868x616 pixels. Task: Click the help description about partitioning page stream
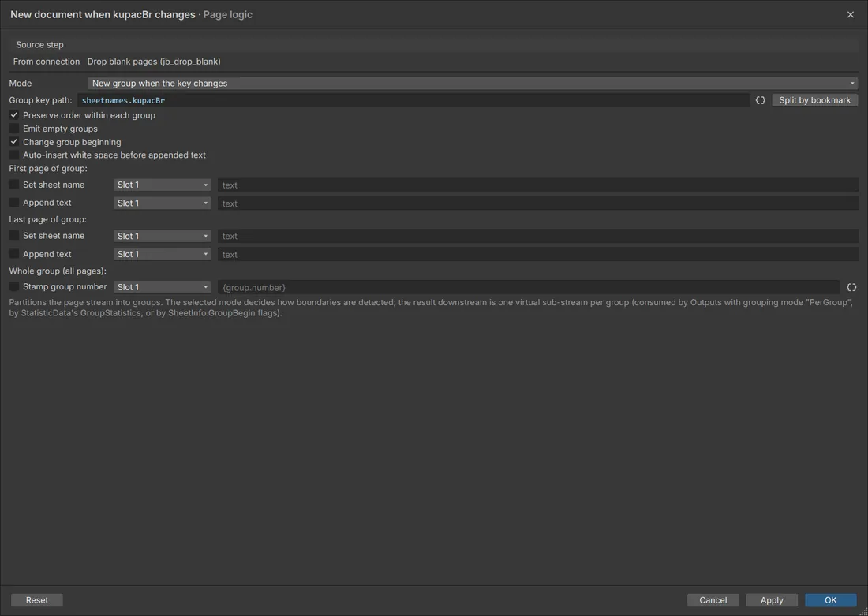431,308
